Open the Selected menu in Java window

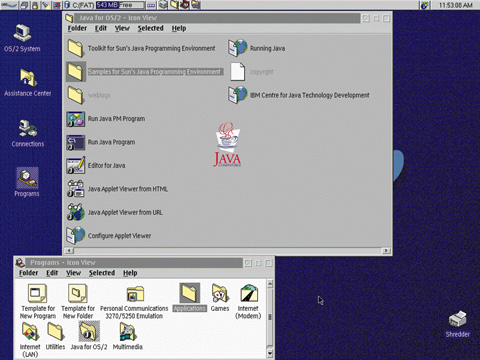click(151, 28)
